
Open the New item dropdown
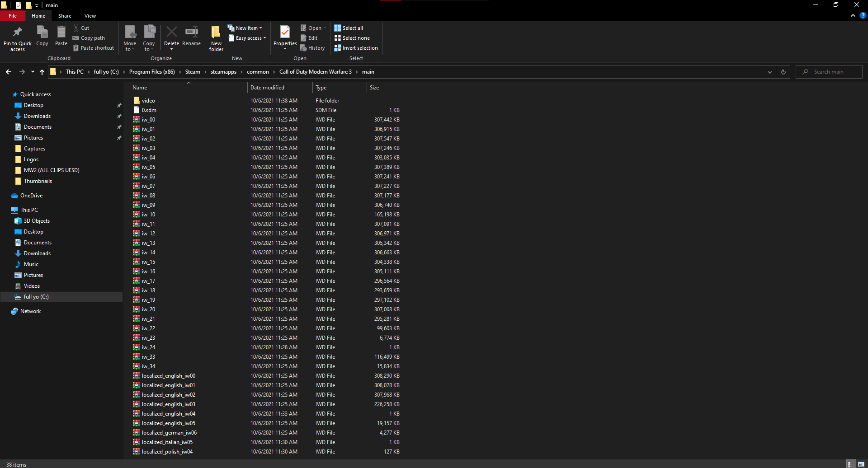pos(245,28)
